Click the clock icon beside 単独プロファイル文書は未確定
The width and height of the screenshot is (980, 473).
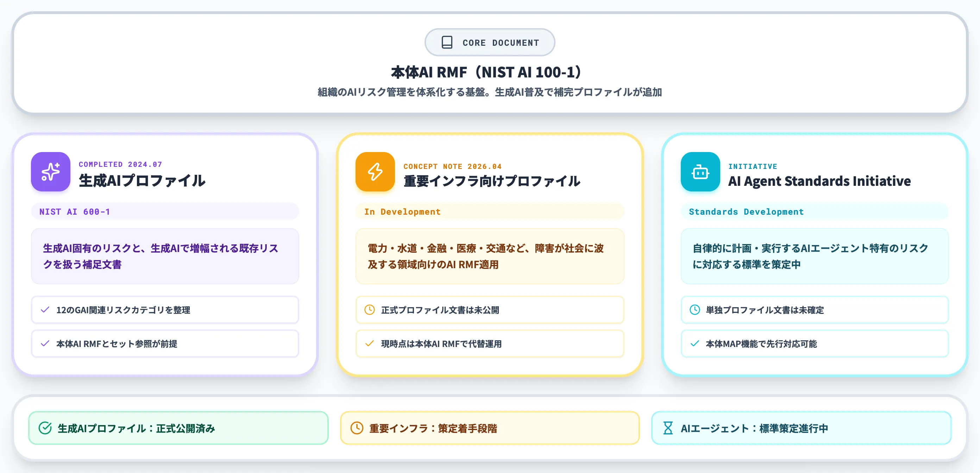click(x=695, y=309)
